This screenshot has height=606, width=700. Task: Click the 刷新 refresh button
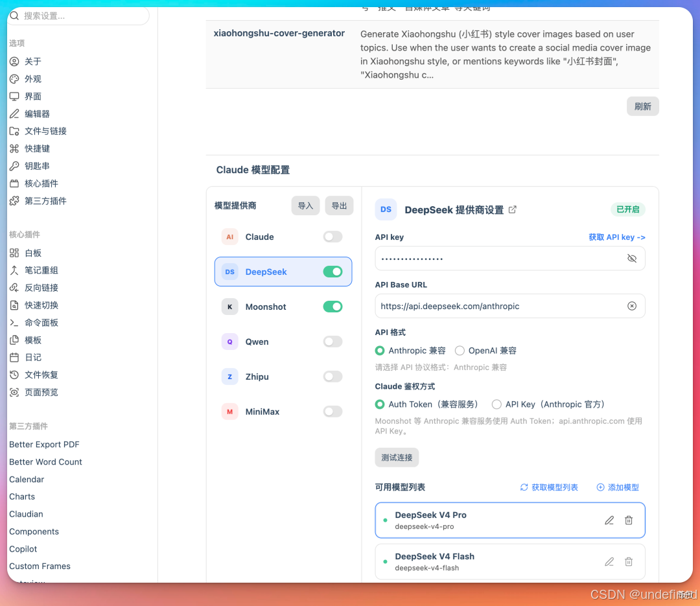coord(642,106)
